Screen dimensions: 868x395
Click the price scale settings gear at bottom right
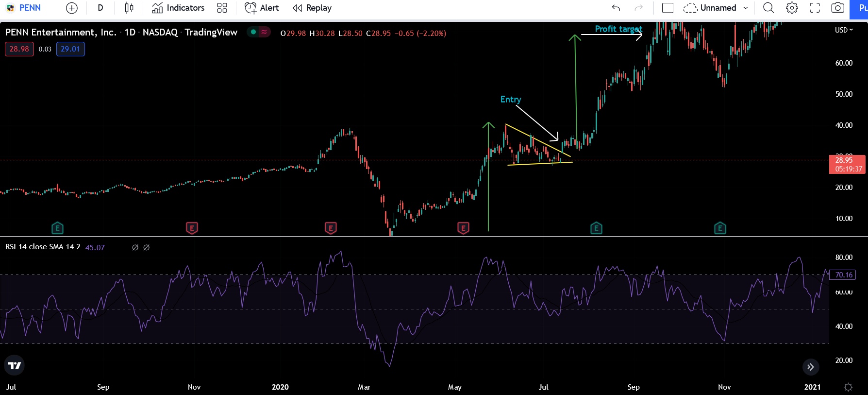pos(848,387)
